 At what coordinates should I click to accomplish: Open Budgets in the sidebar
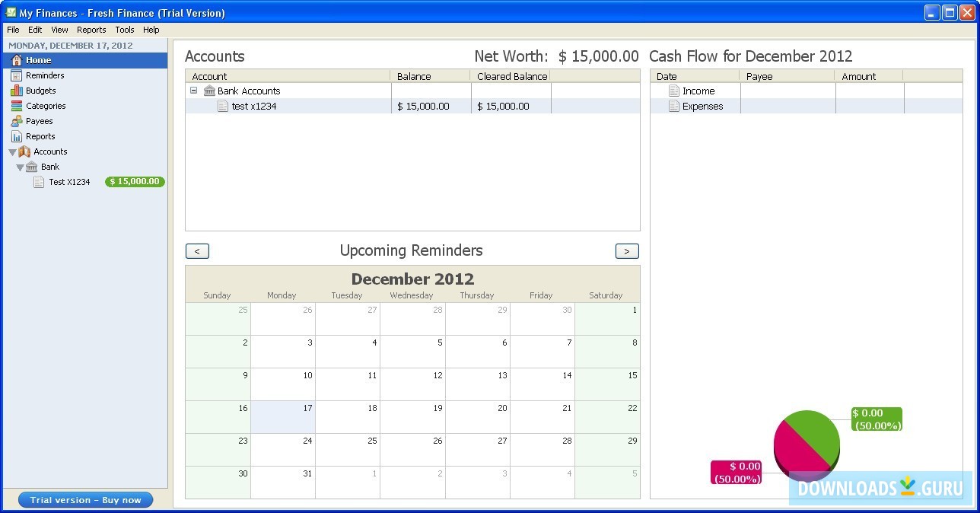85,91
